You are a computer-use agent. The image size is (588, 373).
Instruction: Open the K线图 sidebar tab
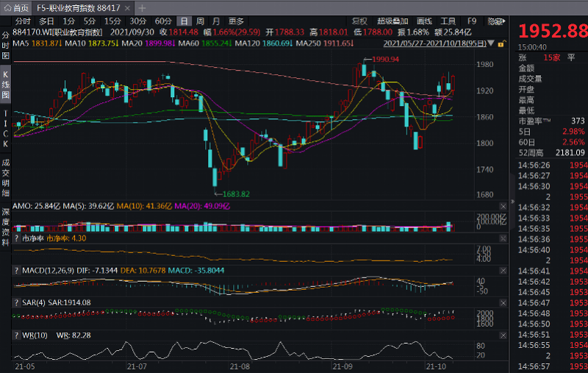point(5,85)
